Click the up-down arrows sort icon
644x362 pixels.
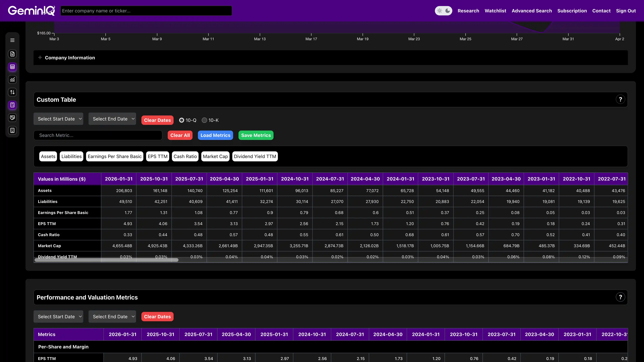tap(12, 92)
